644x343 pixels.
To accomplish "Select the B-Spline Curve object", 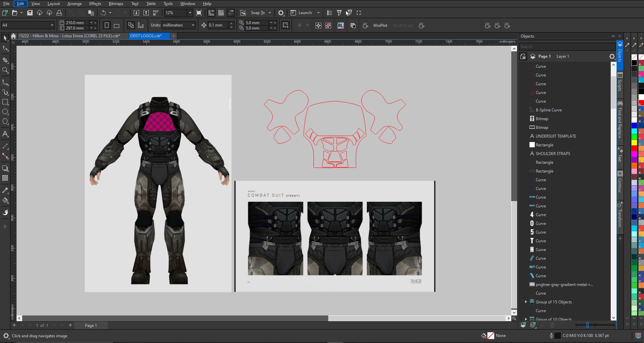I will click(x=549, y=110).
